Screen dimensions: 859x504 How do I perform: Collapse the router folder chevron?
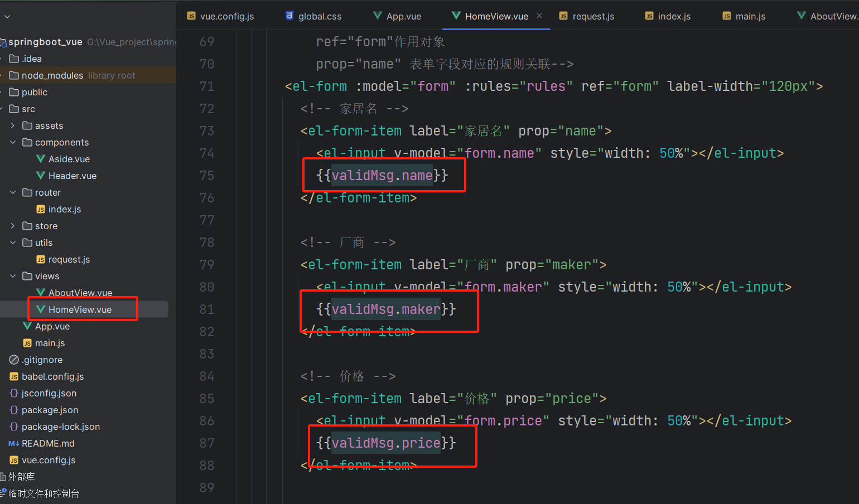coord(13,192)
